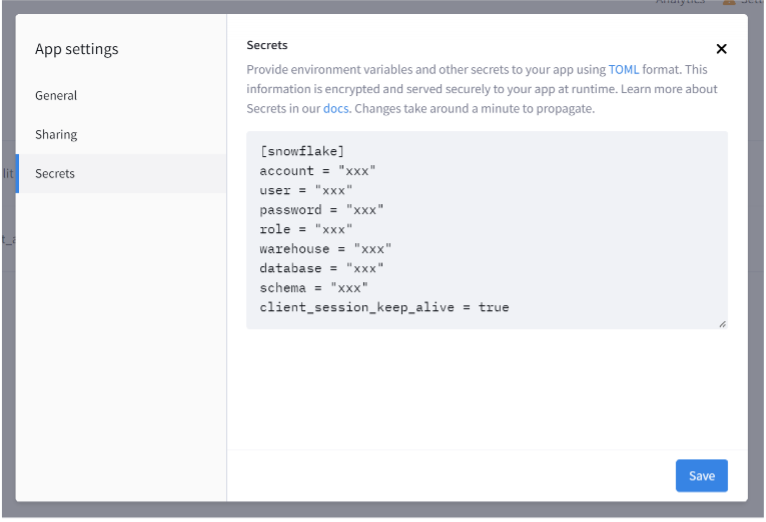
Task: Follow the docs link
Action: [336, 108]
